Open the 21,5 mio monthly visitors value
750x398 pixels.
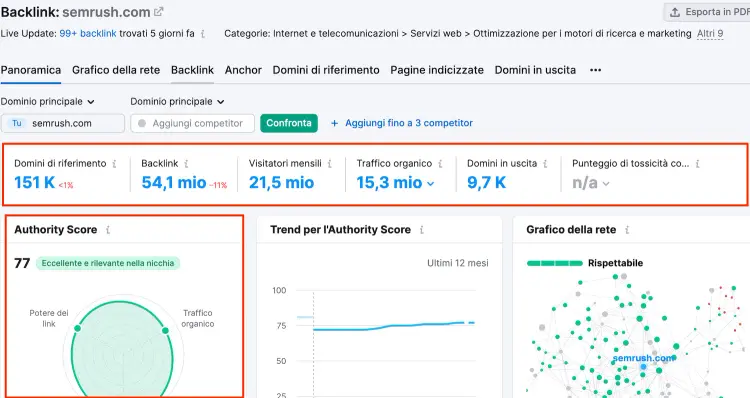tap(281, 182)
